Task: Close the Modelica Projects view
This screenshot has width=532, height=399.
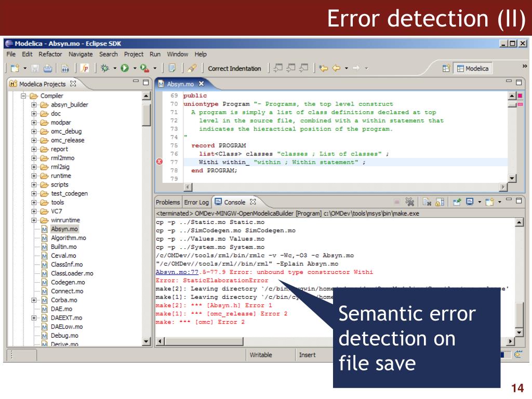Action: click(73, 83)
